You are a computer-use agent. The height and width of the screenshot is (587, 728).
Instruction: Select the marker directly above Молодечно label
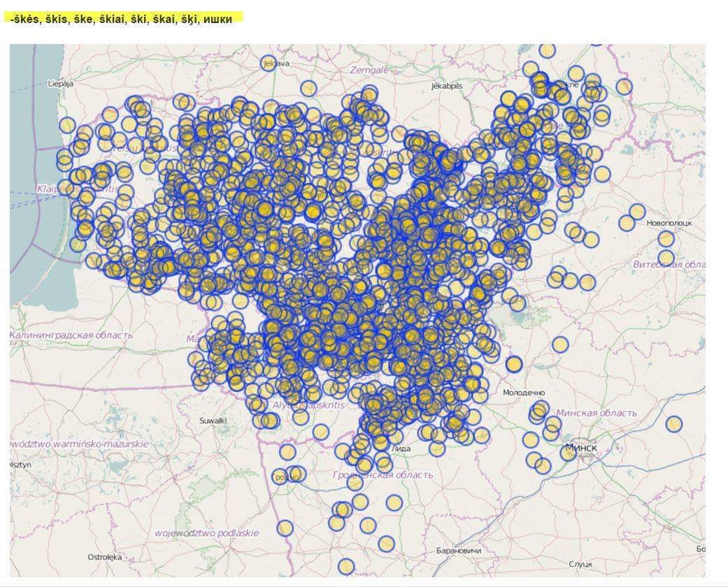click(x=514, y=364)
